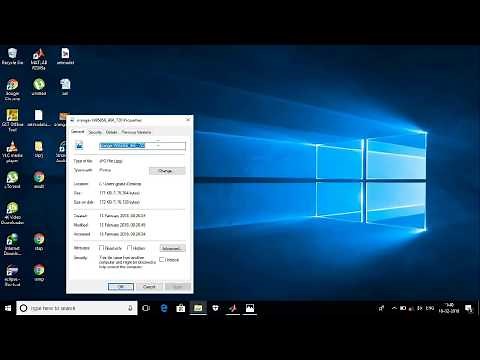Open the Recycle Bin desktop icon
Viewport: 480px width, 360px height.
pyautogui.click(x=12, y=56)
